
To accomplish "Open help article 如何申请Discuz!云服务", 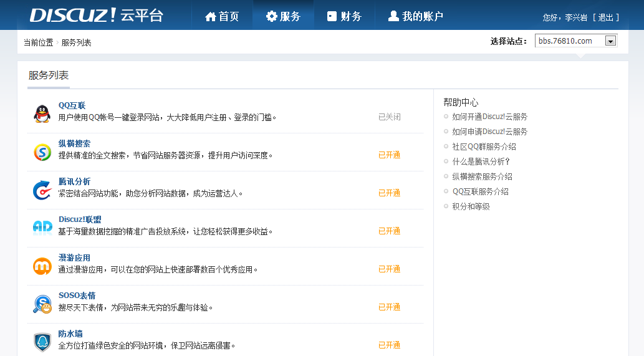I will click(489, 132).
